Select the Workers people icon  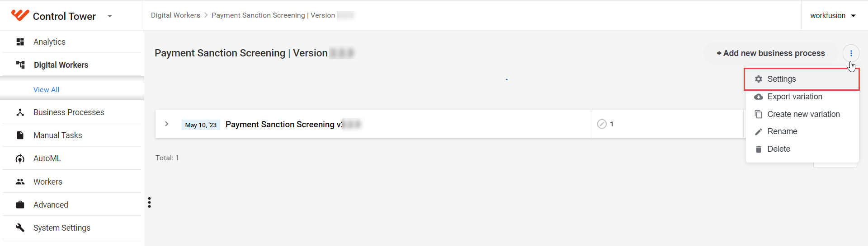click(x=20, y=182)
